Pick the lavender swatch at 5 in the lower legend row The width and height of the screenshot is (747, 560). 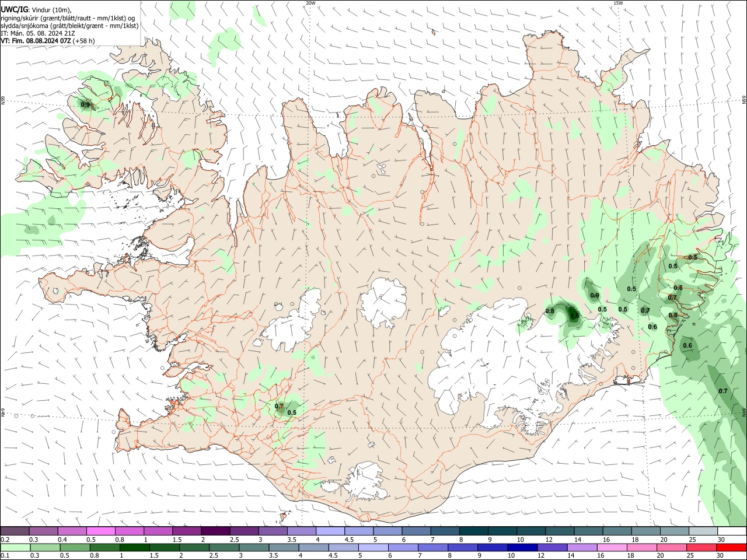pos(373,547)
